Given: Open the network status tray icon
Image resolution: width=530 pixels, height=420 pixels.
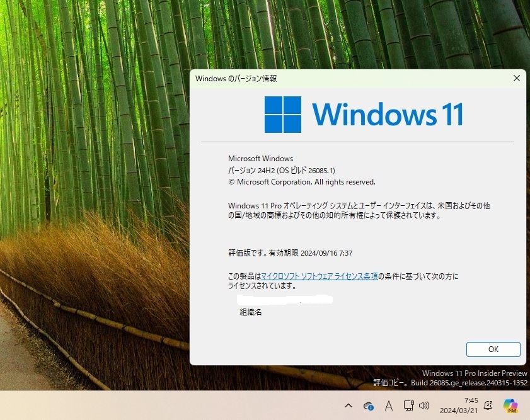Looking at the screenshot, I should click(408, 406).
